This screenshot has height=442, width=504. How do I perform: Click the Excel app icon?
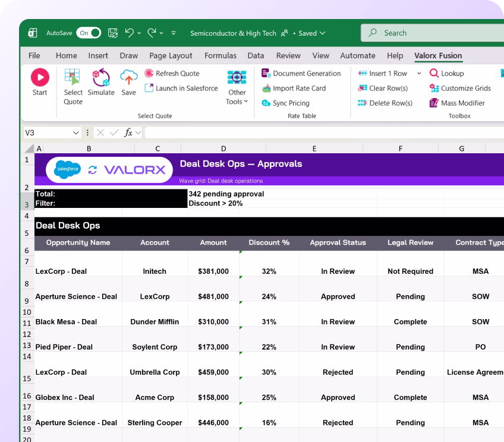point(33,33)
